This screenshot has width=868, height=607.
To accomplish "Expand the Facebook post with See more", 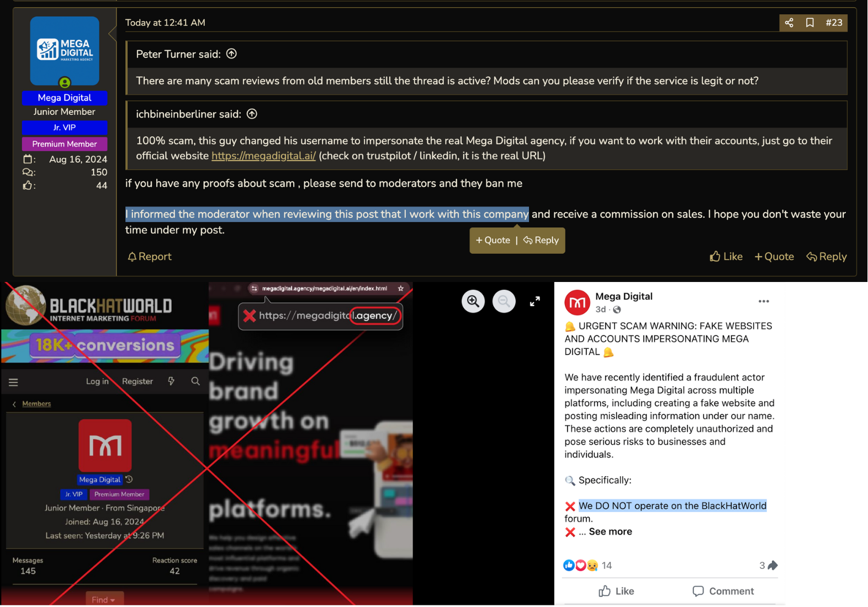I will click(x=610, y=532).
